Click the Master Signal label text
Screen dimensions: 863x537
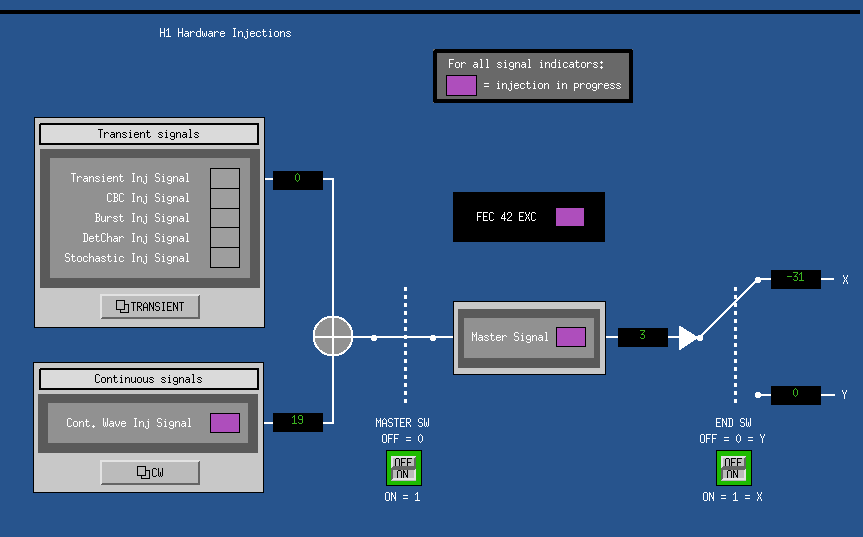(x=510, y=337)
